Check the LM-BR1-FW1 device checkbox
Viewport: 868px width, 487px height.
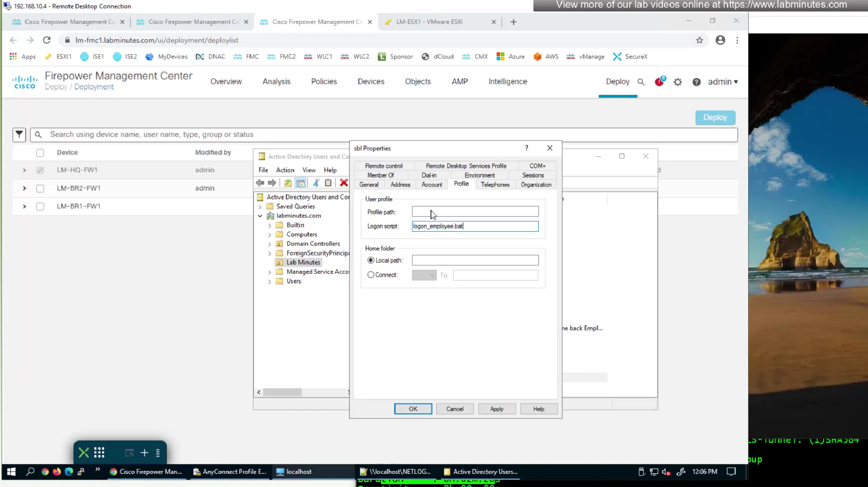pos(40,206)
